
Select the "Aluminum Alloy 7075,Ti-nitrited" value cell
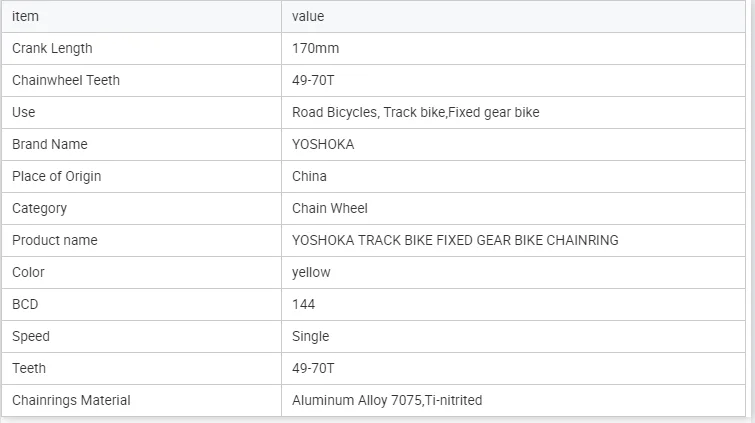[387, 400]
